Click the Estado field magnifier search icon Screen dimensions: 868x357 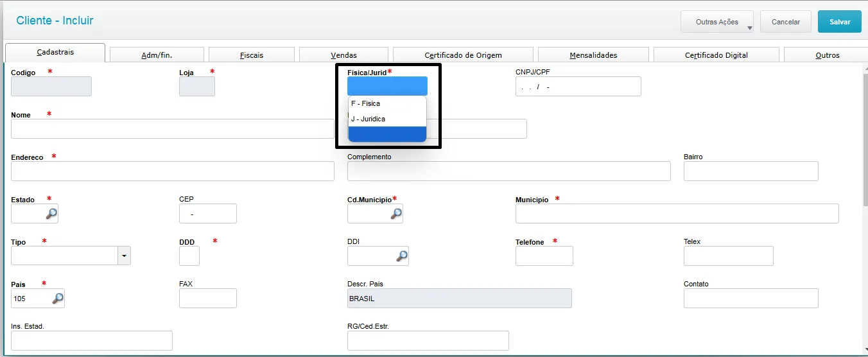pos(51,213)
